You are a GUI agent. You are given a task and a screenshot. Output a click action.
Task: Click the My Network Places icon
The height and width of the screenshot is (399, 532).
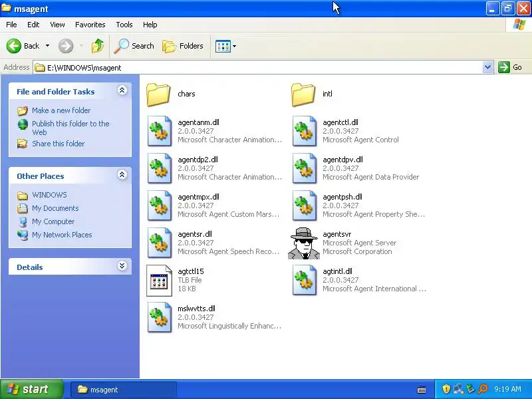[x=23, y=235]
